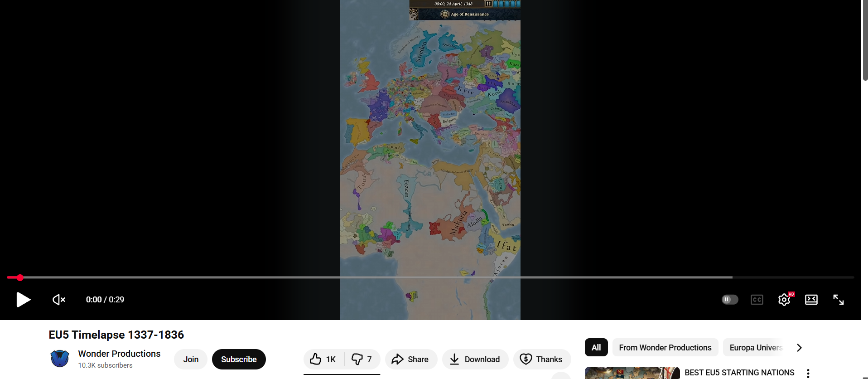
Task: Open the video settings gear
Action: pyautogui.click(x=784, y=300)
